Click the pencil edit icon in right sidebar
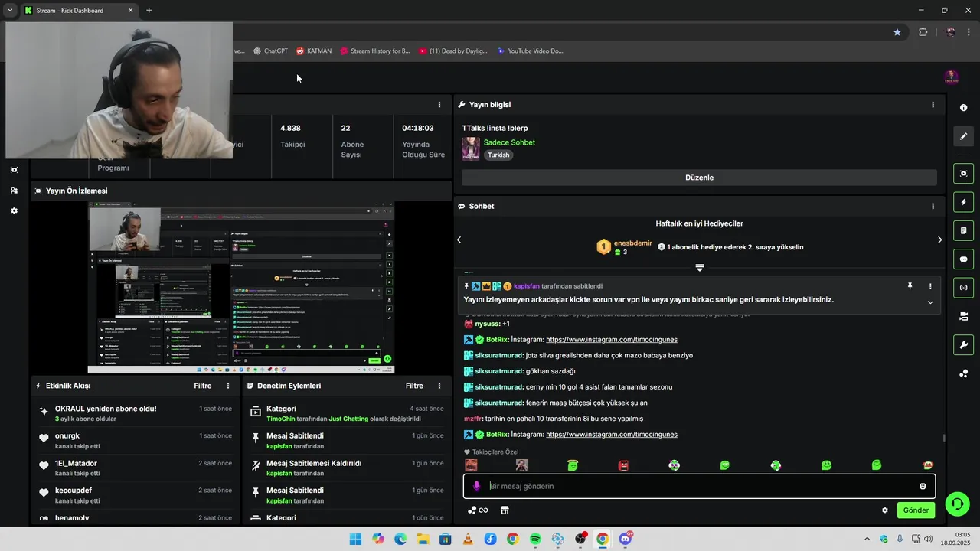Viewport: 980px width, 551px height. pos(963,136)
